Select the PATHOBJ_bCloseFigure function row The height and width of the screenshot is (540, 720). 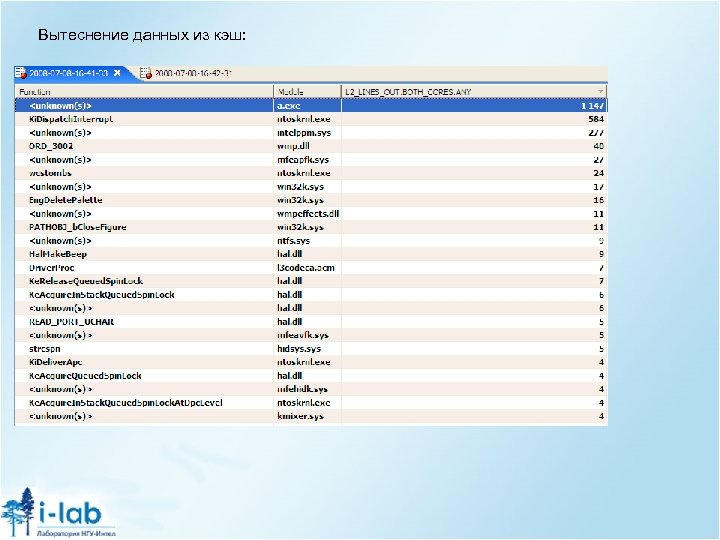point(311,227)
